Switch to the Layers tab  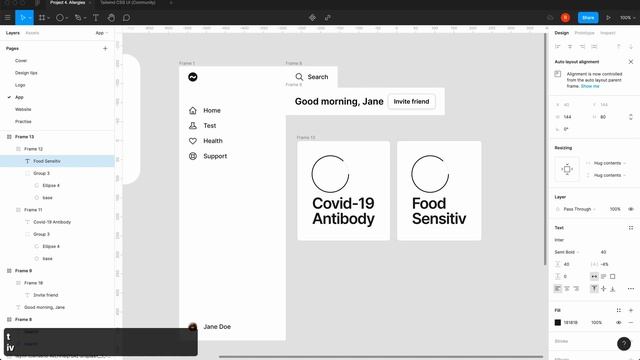tap(13, 33)
